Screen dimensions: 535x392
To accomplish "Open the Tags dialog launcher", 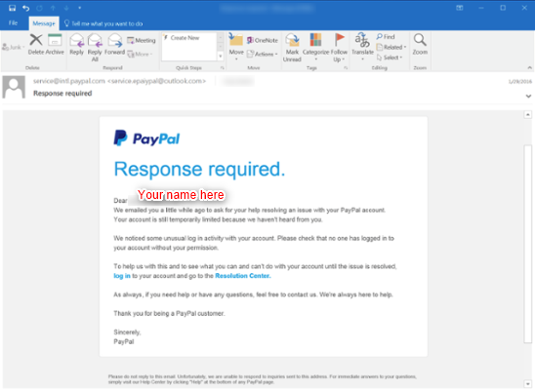I will [346, 68].
